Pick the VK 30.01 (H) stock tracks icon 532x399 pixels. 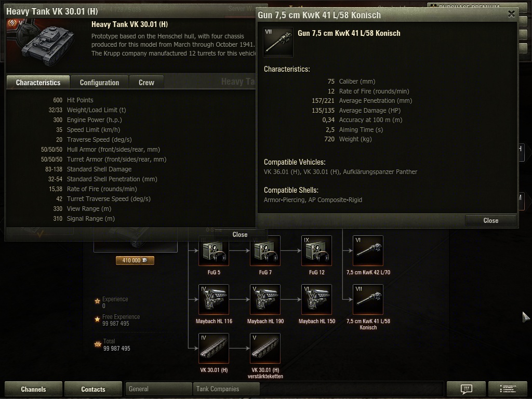click(214, 349)
